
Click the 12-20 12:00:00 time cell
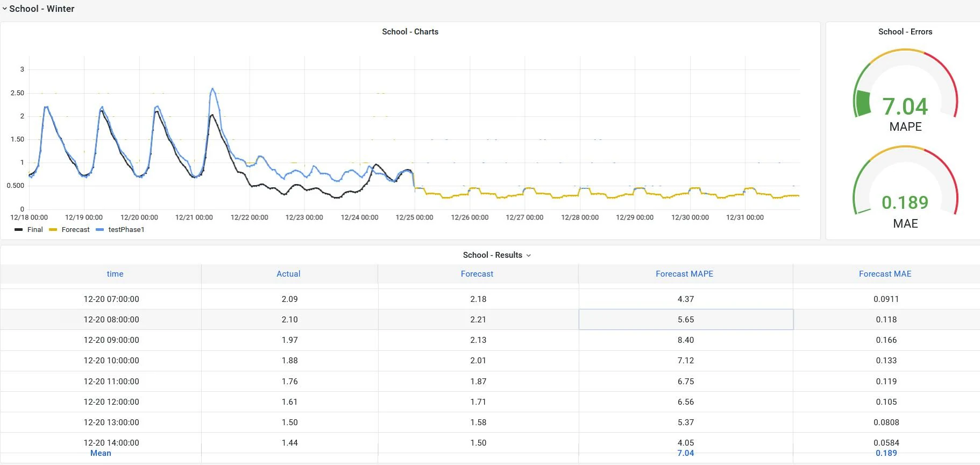(111, 402)
